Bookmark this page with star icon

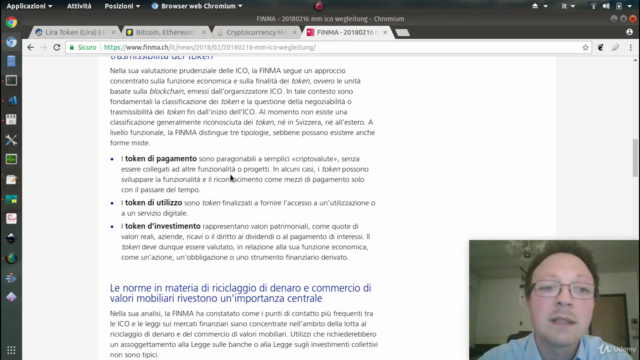[585, 47]
